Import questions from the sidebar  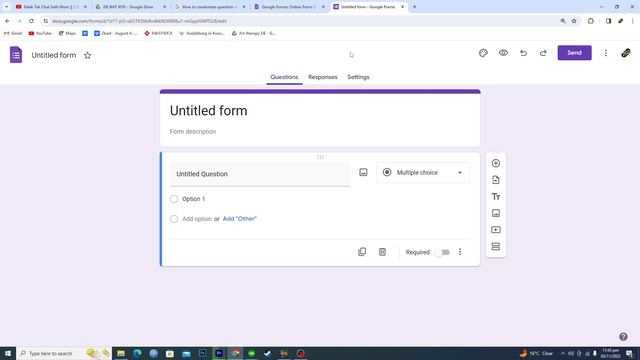pos(496,180)
